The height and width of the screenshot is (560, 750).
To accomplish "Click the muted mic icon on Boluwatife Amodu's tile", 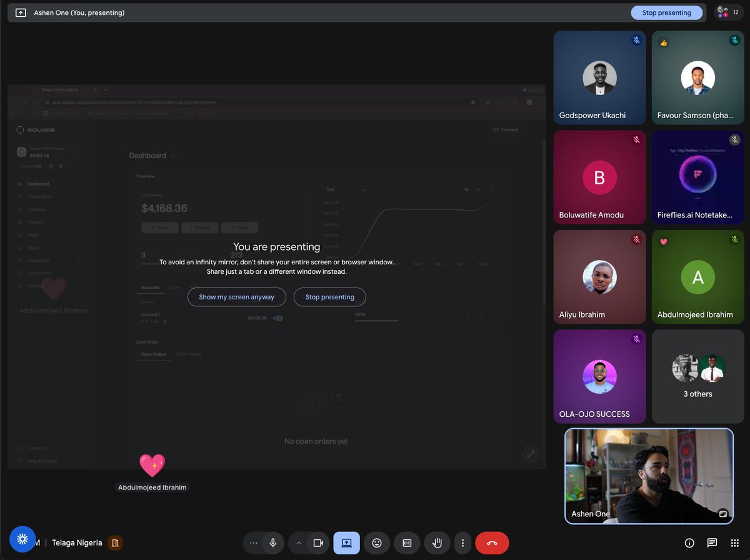I will coord(636,139).
